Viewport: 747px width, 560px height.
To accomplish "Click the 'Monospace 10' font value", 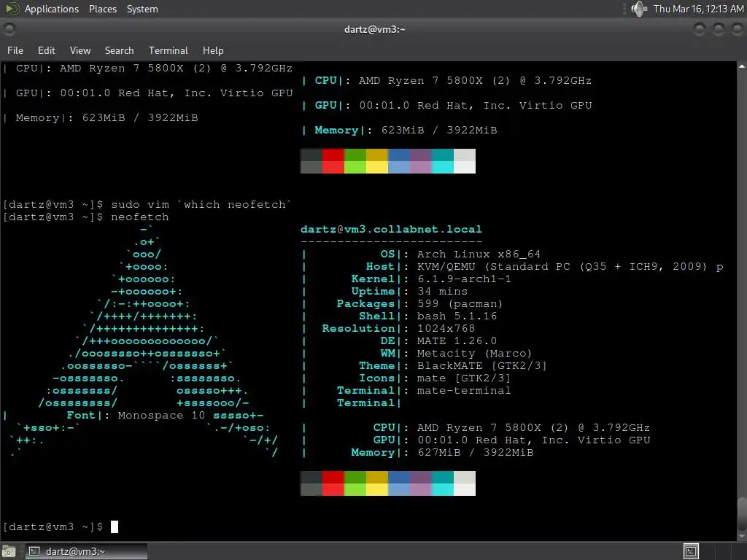I will (161, 415).
